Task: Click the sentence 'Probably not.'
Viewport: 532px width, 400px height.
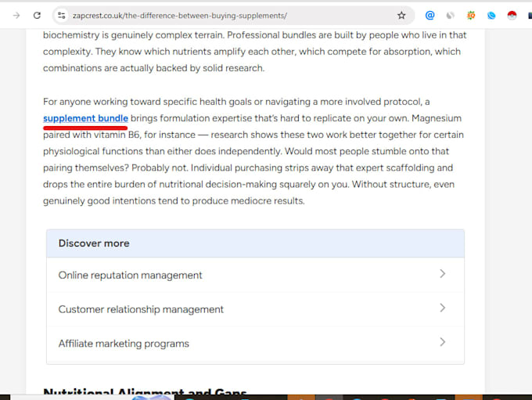Action: click(160, 168)
